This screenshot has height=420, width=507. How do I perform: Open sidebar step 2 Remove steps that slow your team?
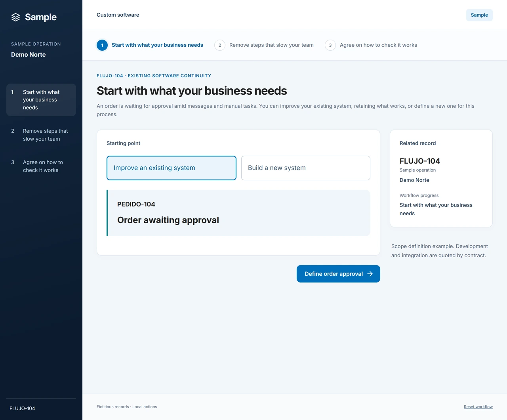pyautogui.click(x=41, y=135)
